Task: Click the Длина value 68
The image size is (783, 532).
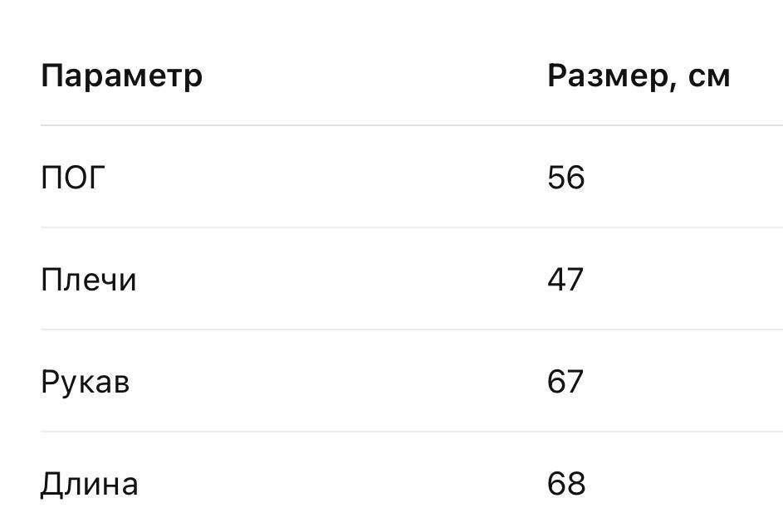Action: click(565, 484)
